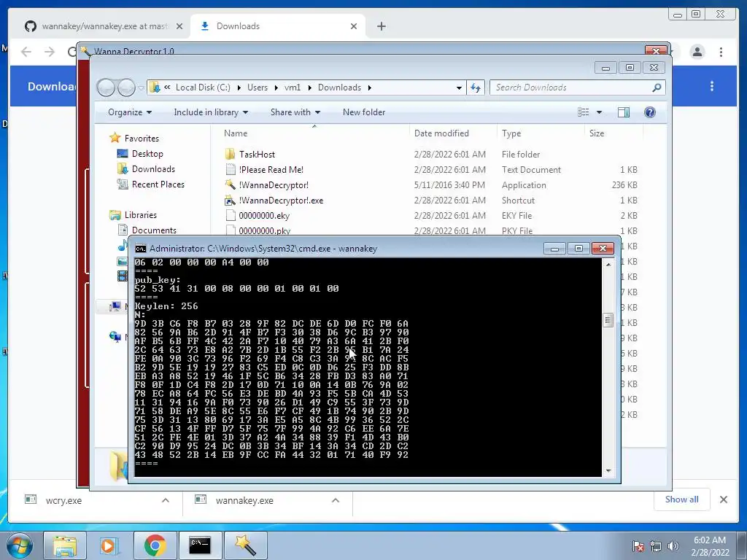This screenshot has width=747, height=560.
Task: Close the wannakey GitHub tab
Action: tap(179, 26)
